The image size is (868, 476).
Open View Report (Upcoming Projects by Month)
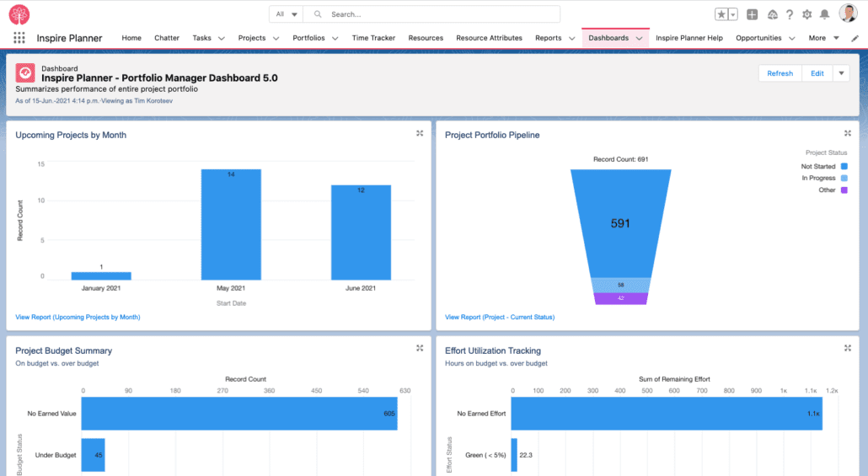(78, 317)
